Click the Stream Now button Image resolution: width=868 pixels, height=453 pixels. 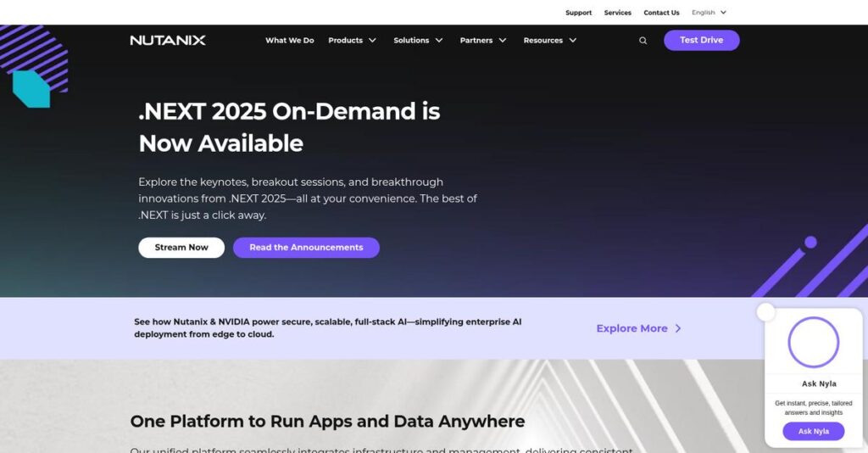pos(181,248)
